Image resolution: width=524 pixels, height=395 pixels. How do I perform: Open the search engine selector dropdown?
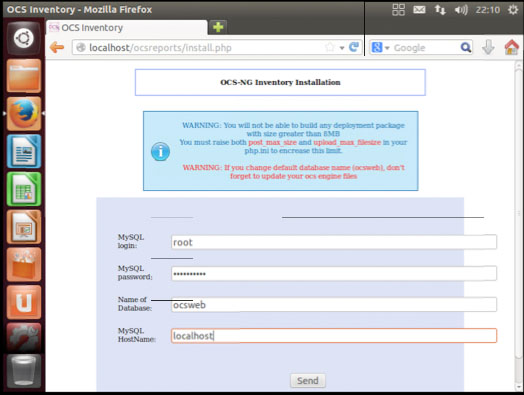click(381, 47)
